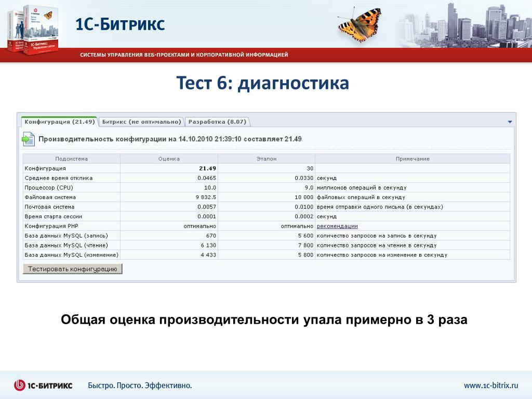Open the Разработка (8.07) tab

[217, 122]
